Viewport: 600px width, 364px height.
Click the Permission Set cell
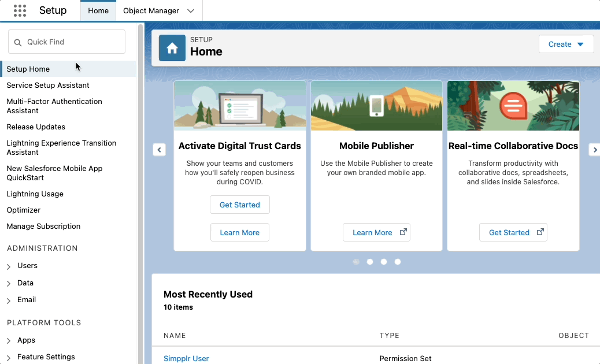[405, 358]
